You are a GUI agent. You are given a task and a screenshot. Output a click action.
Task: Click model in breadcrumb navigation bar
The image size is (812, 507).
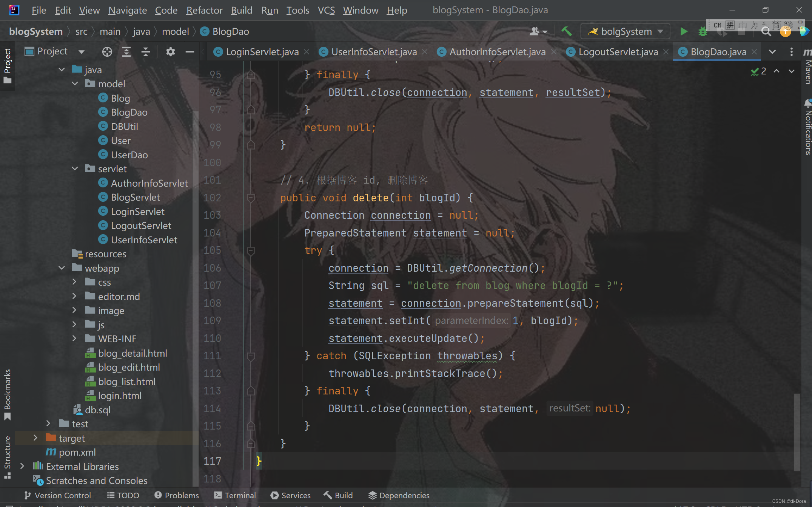[175, 31]
